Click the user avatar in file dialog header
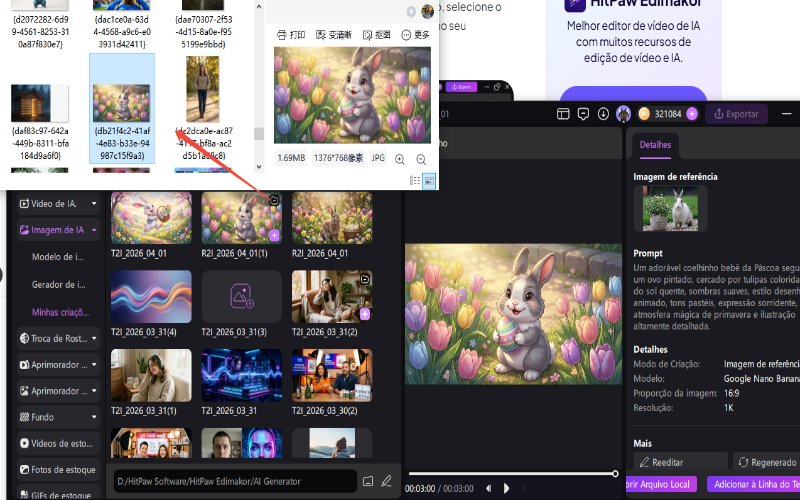Image resolution: width=800 pixels, height=500 pixels. (428, 11)
